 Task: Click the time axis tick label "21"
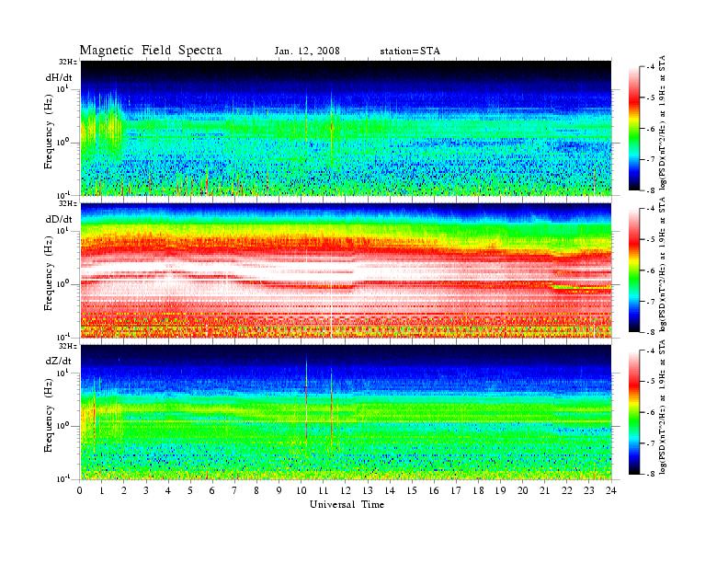click(x=544, y=490)
